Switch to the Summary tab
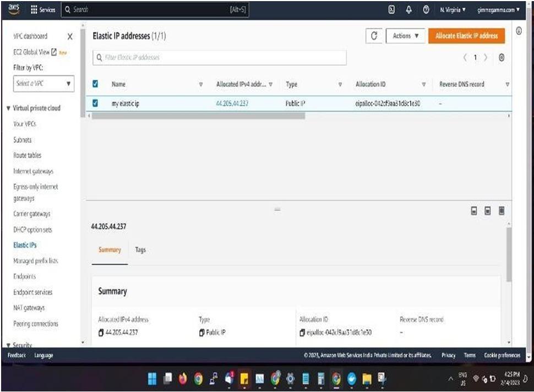534x392 pixels. pos(110,250)
